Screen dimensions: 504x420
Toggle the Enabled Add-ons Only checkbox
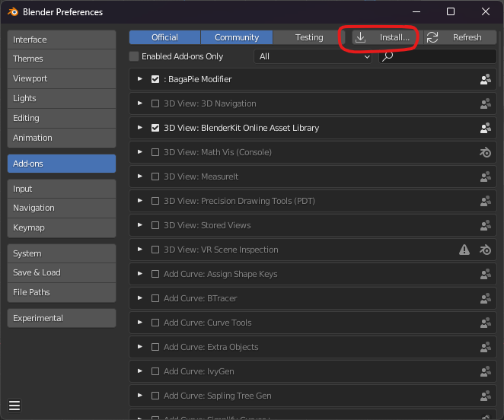click(134, 56)
